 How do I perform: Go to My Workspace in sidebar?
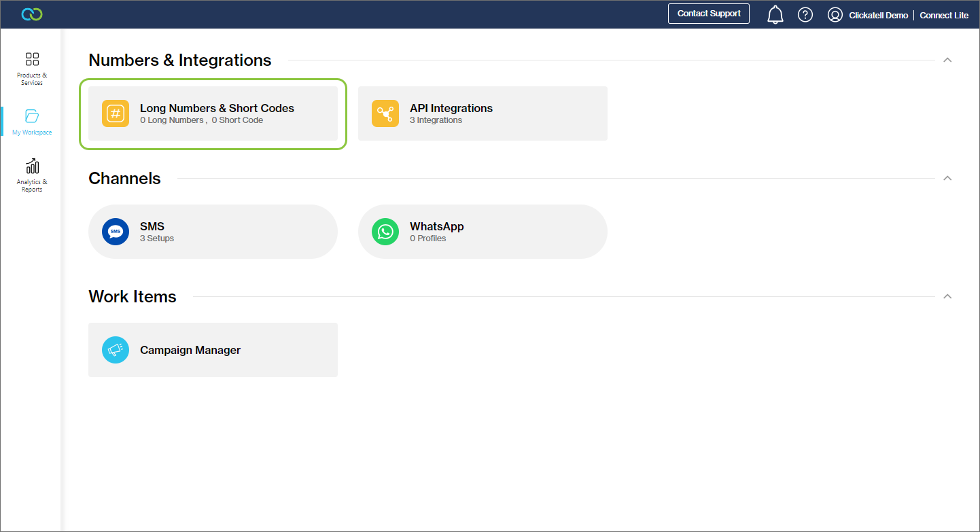[x=32, y=122]
